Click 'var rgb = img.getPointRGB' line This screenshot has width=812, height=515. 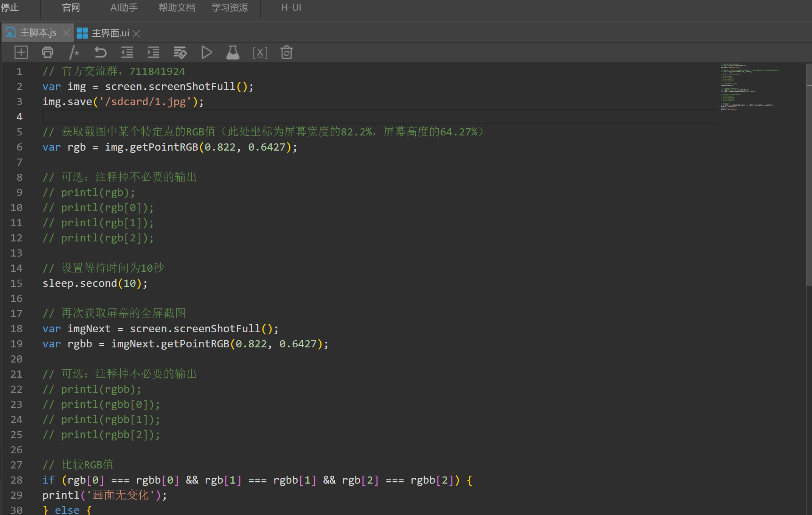point(170,147)
